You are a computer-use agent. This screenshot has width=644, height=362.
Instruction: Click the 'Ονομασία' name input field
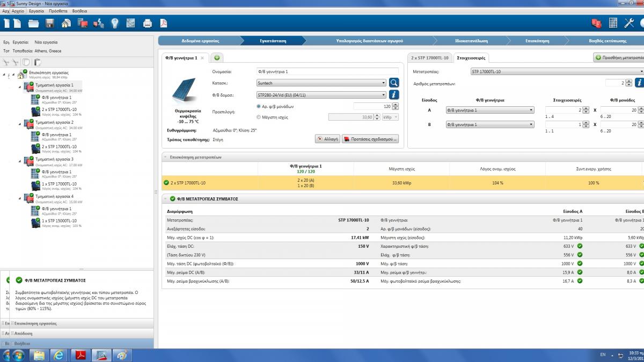(x=327, y=71)
